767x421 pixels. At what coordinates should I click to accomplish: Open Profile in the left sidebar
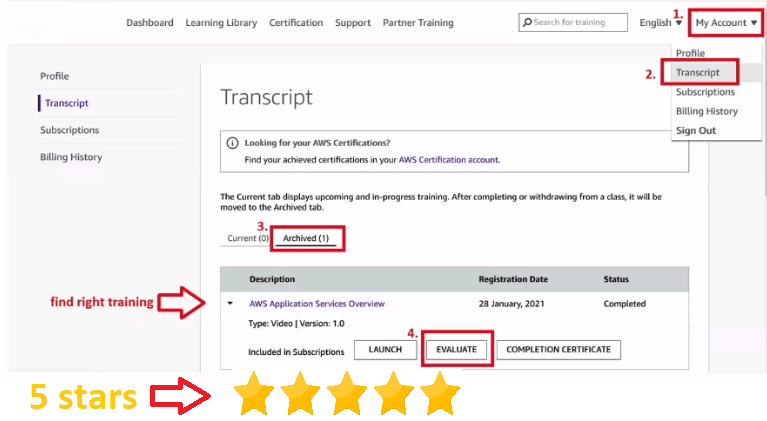point(54,76)
